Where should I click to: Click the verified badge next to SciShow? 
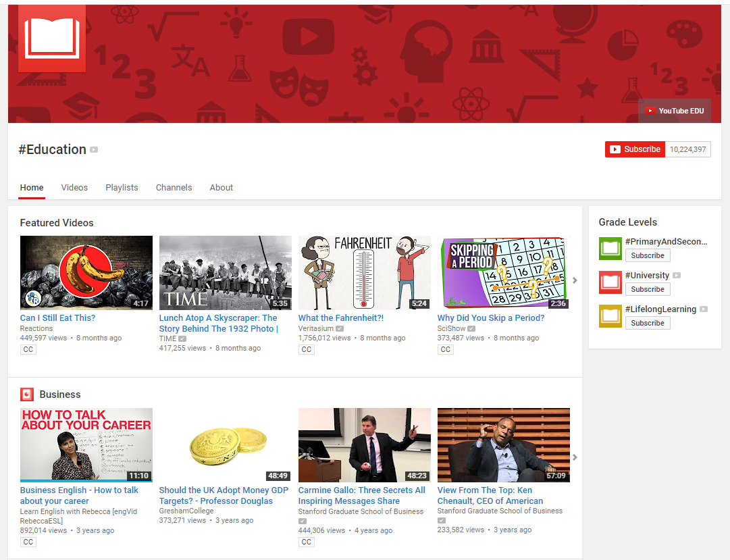pyautogui.click(x=471, y=328)
